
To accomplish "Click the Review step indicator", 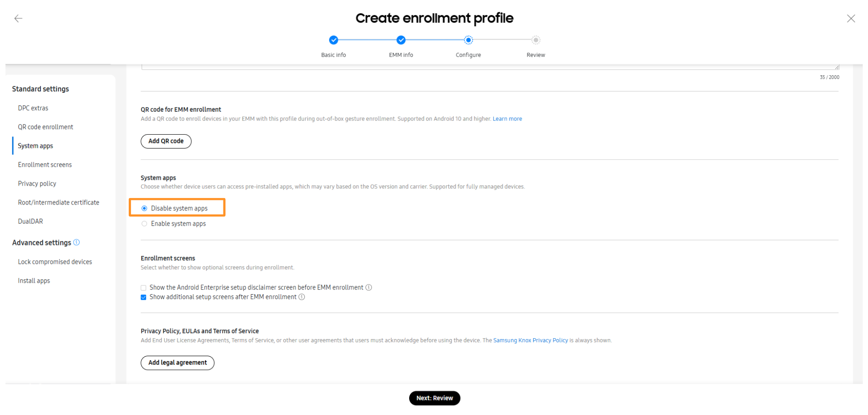I will (536, 40).
